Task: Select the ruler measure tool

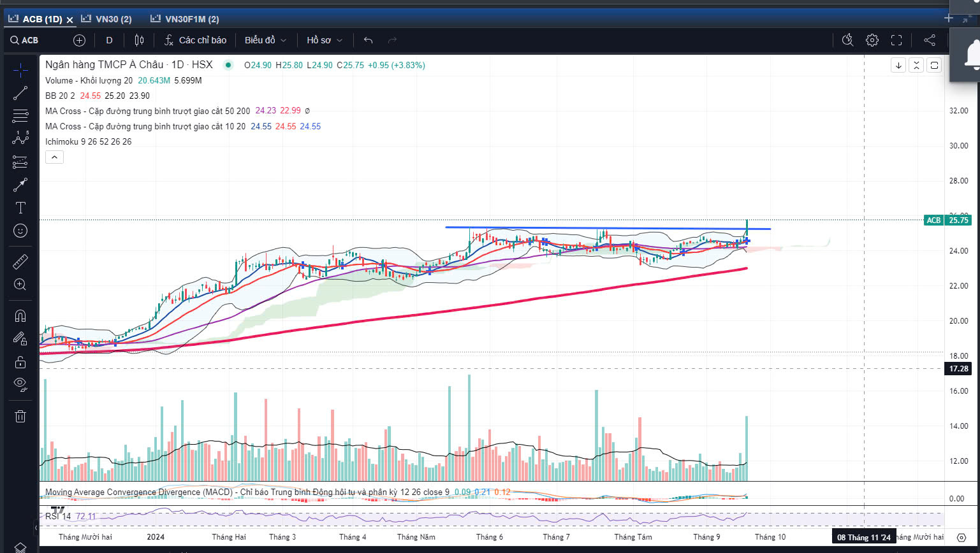Action: tap(20, 261)
